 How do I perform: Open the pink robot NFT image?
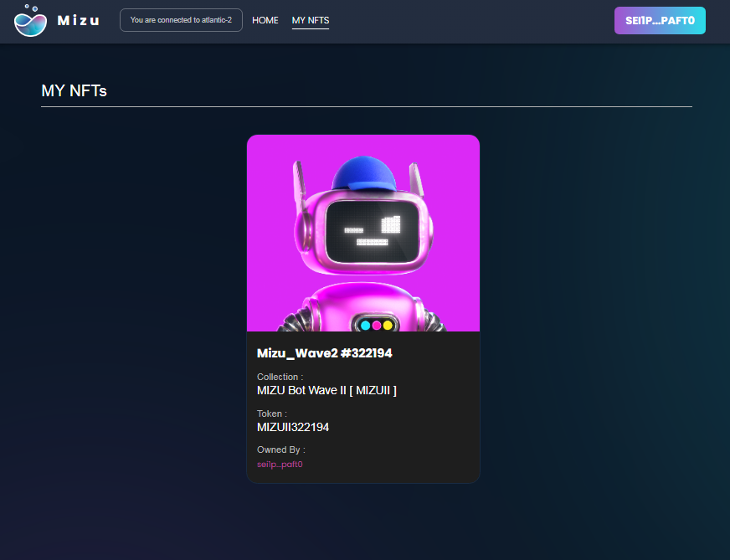pyautogui.click(x=363, y=234)
